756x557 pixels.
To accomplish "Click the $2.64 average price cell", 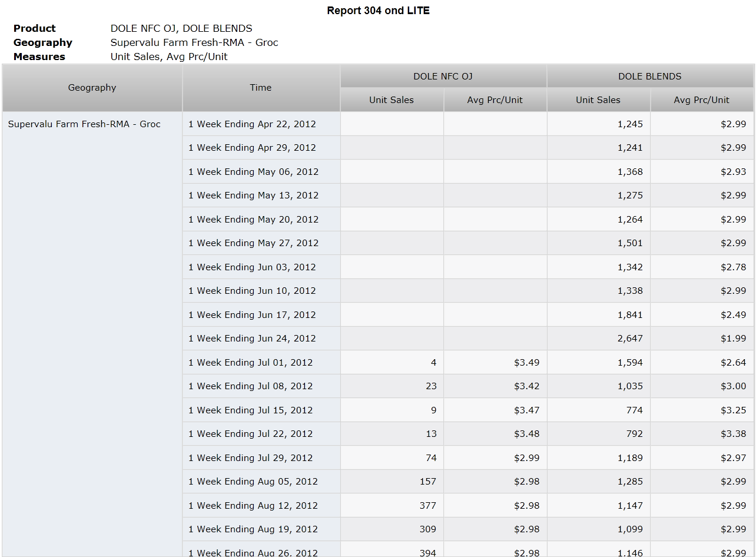I will pos(702,363).
